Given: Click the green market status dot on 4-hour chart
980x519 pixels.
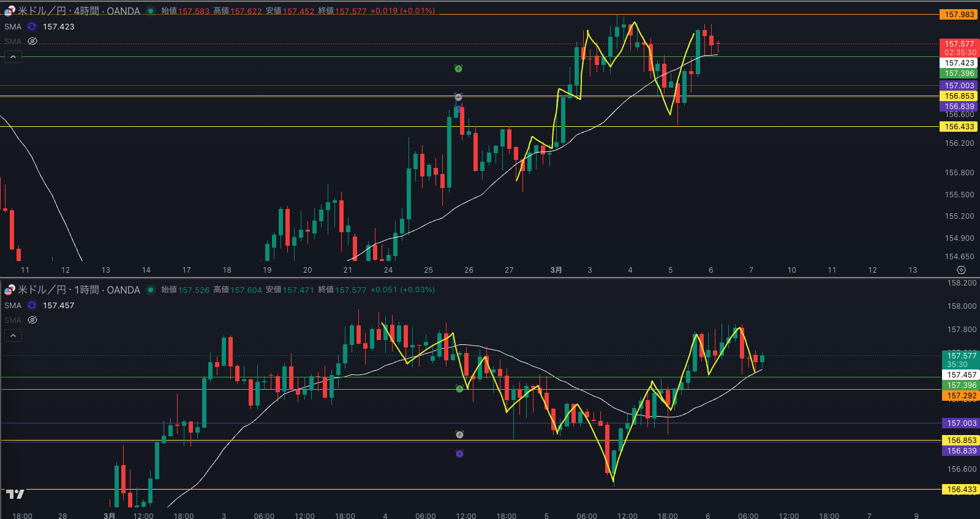Looking at the screenshot, I should point(151,11).
